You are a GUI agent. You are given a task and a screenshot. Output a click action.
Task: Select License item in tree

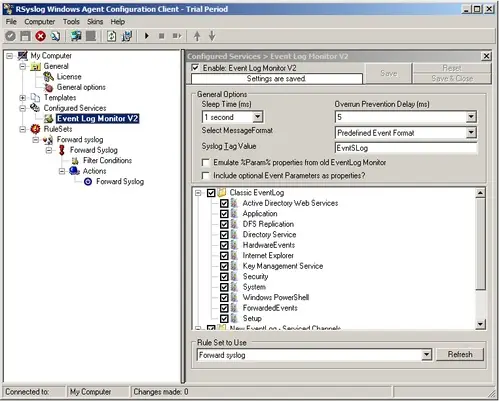(x=69, y=77)
